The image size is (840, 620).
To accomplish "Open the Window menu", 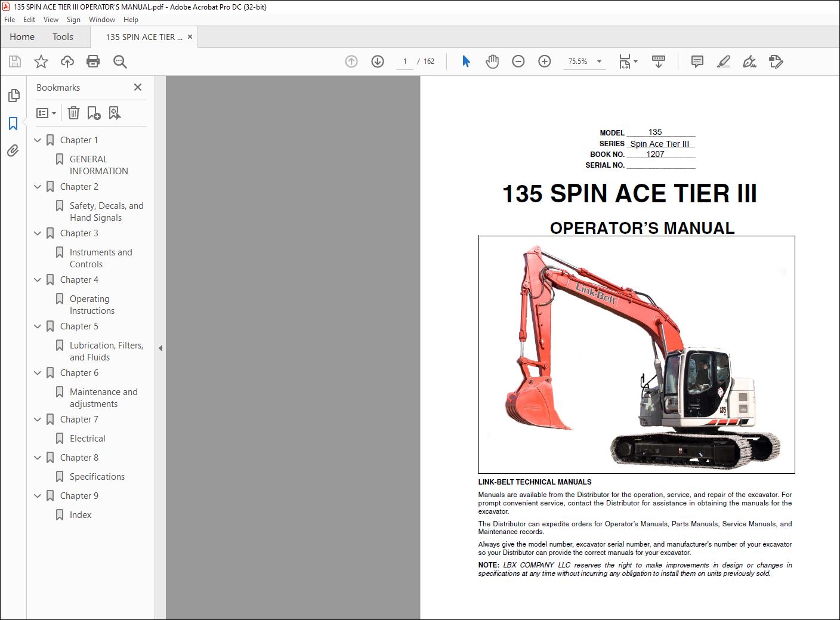I will [102, 20].
